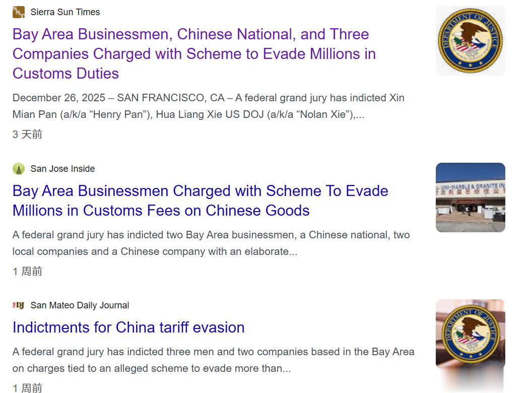Viewport: 532px width, 393px height.
Task: Open headline about Customs Fees on Chinese Goods
Action: (x=200, y=201)
